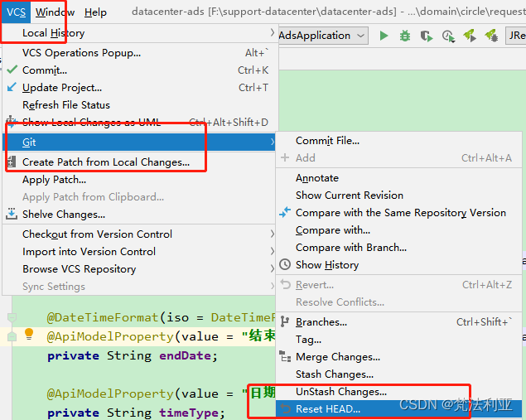Select Apply Patch...
This screenshot has width=526, height=420.
(138, 180)
